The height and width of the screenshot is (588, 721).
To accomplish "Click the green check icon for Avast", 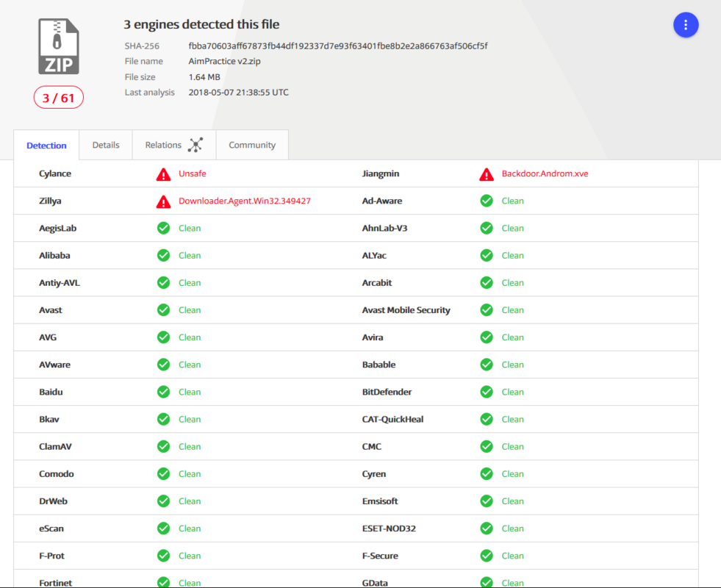I will 163,310.
